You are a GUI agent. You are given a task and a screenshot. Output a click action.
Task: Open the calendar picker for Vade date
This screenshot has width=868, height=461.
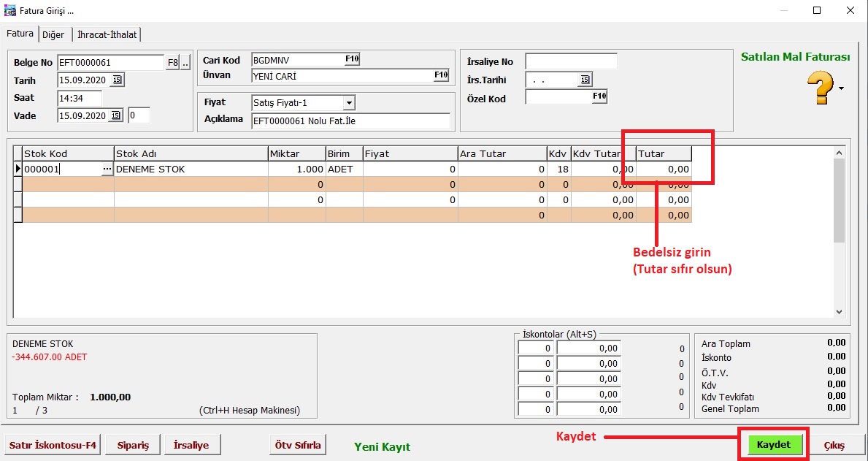click(117, 115)
